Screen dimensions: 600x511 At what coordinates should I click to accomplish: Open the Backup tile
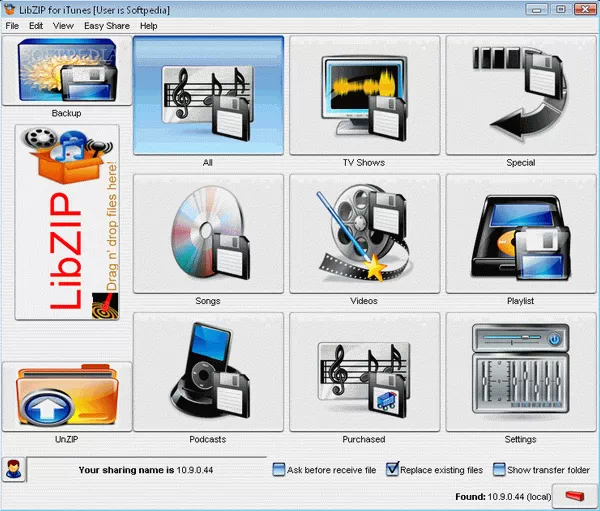click(x=67, y=70)
